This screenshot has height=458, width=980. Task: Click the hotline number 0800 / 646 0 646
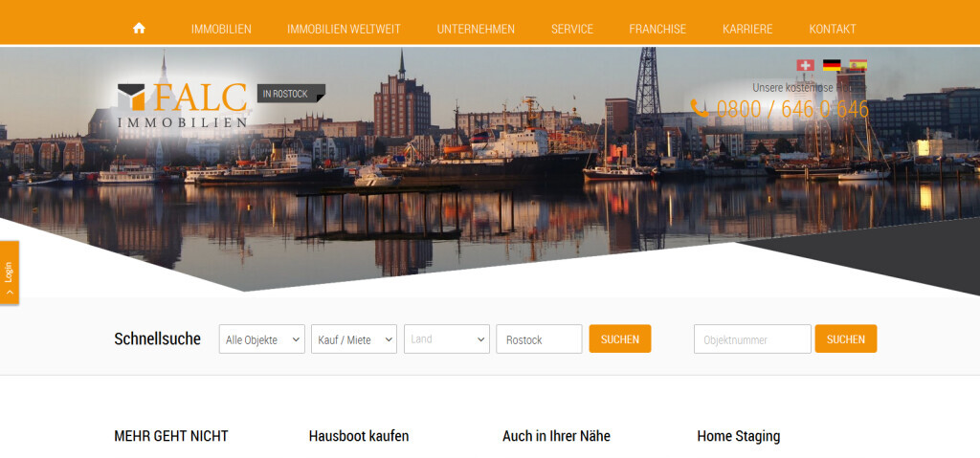pos(792,109)
